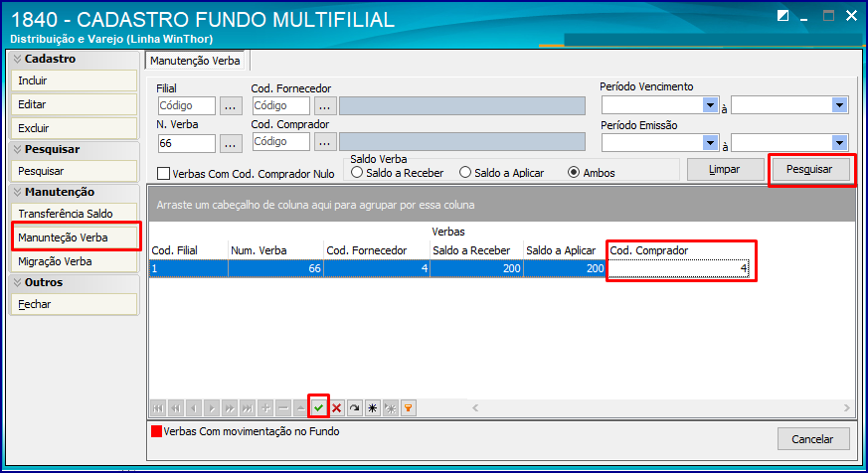Open lookup button next to Filial field

(231, 105)
